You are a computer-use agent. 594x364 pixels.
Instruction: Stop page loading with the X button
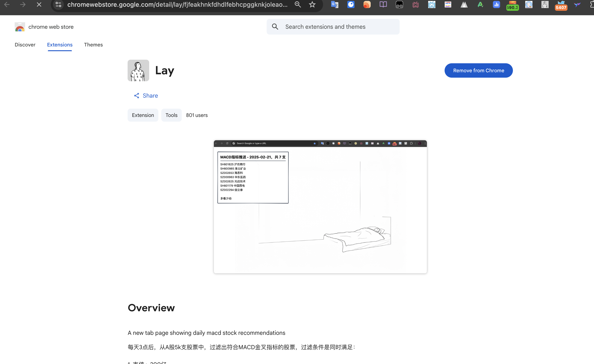(39, 4)
